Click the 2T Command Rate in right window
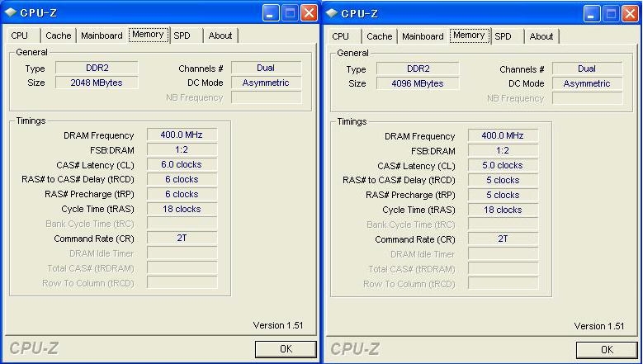 504,239
